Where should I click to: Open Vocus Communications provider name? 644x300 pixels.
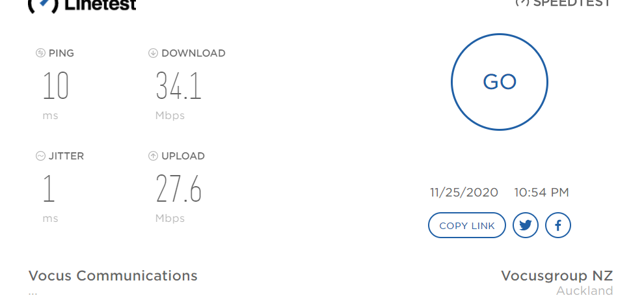(113, 275)
